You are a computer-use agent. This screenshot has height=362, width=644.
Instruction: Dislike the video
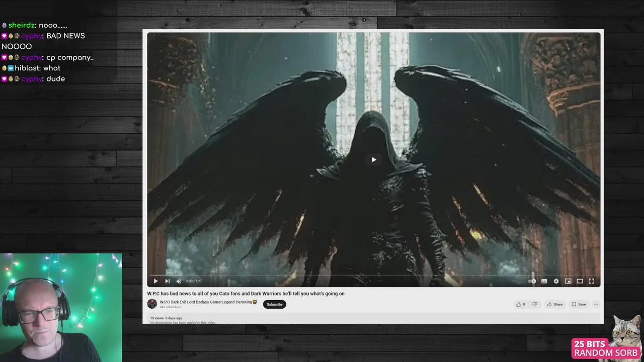535,304
